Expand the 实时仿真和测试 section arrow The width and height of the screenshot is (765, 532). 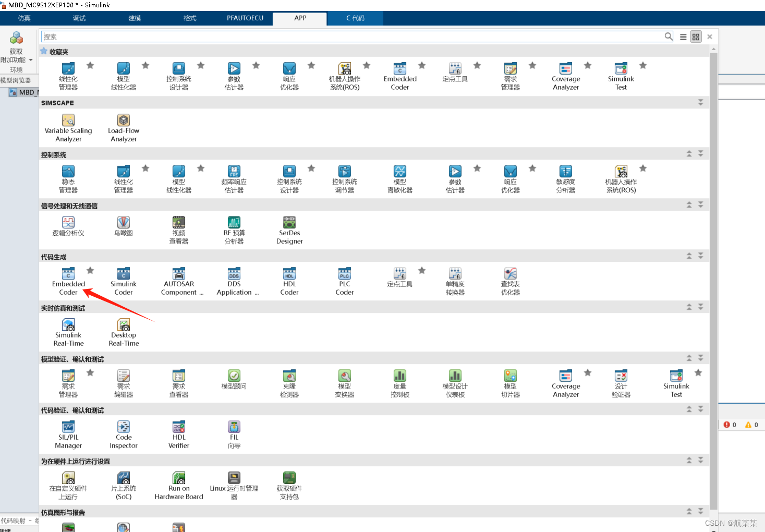tap(701, 307)
